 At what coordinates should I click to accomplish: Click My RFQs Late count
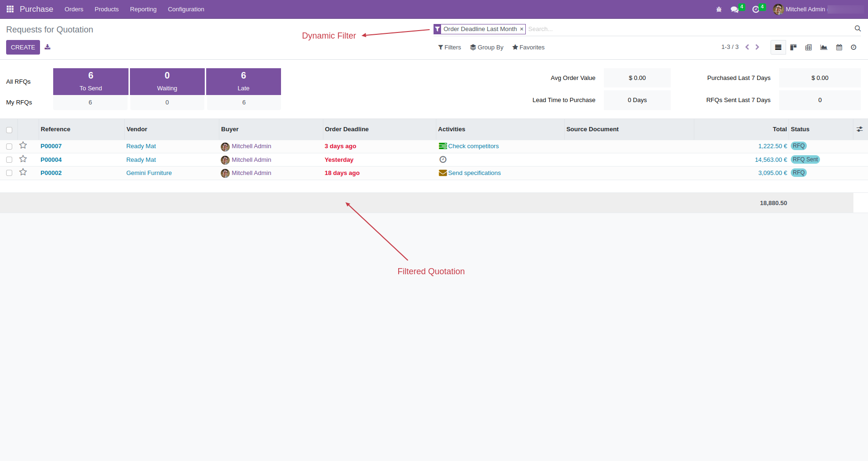(244, 103)
